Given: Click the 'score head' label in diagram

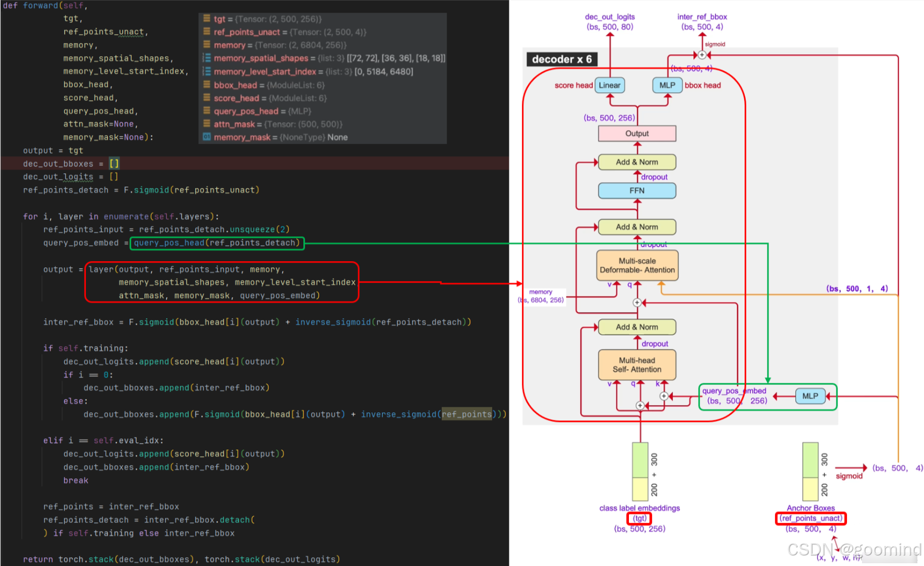Looking at the screenshot, I should [x=574, y=85].
